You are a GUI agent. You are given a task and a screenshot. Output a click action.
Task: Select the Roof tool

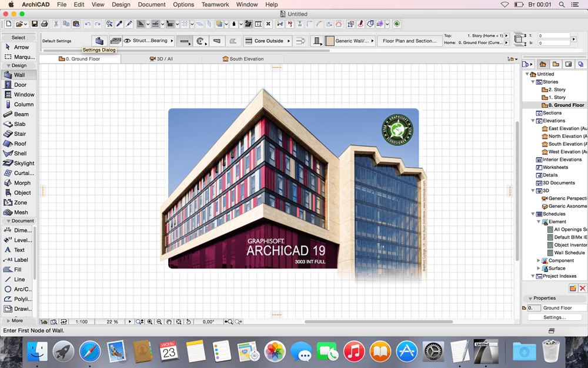click(x=19, y=144)
